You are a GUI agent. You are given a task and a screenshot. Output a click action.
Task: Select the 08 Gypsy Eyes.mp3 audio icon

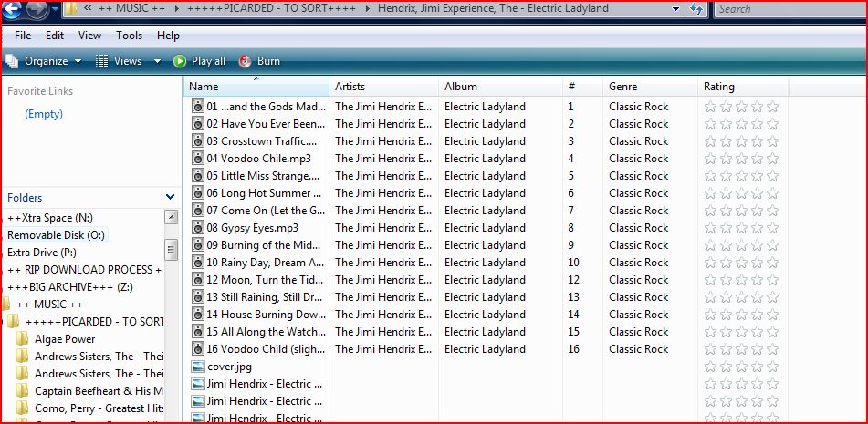(x=198, y=228)
